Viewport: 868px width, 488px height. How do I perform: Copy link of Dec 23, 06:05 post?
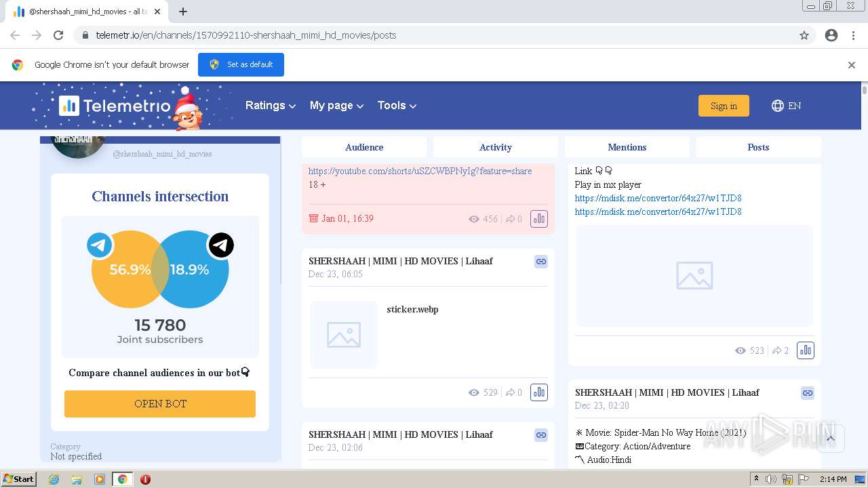(x=541, y=261)
